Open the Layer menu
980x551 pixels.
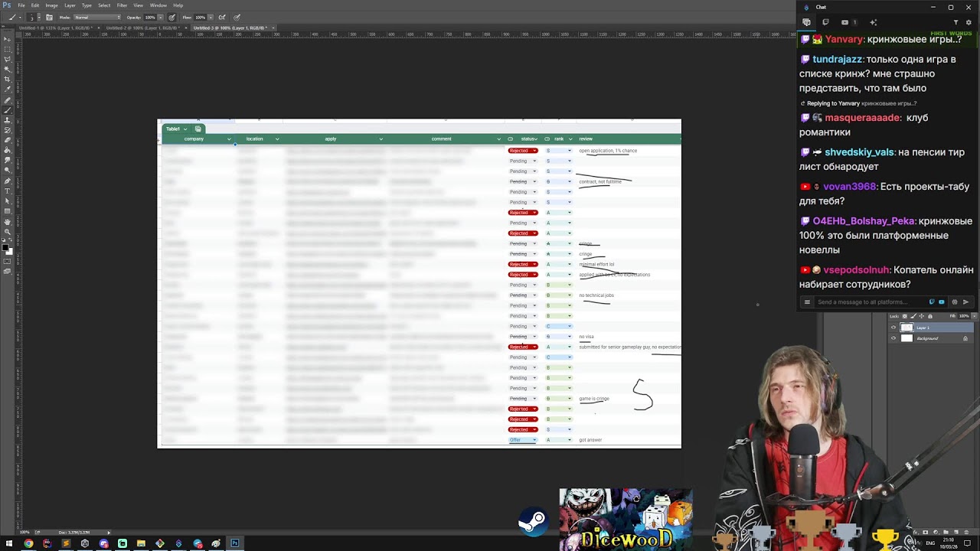(x=70, y=5)
